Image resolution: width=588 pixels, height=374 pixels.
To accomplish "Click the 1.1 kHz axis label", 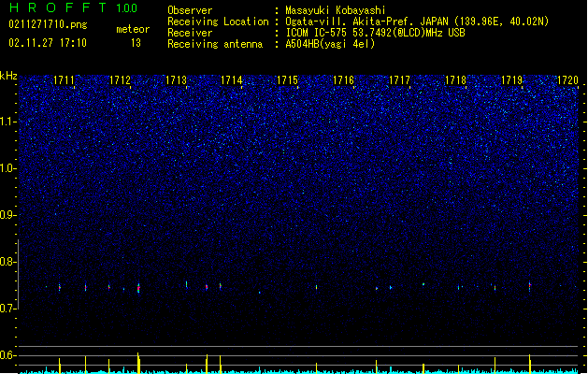I will click(x=7, y=122).
